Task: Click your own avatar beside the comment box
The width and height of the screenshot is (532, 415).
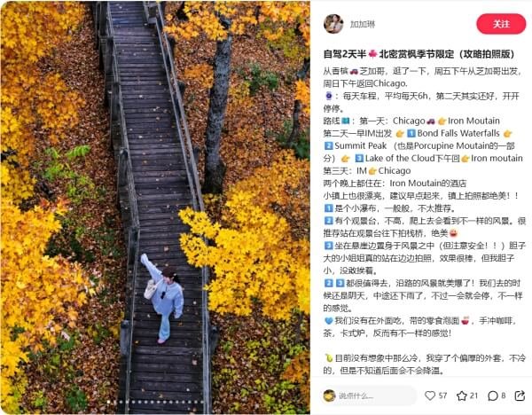Action: 329,395
